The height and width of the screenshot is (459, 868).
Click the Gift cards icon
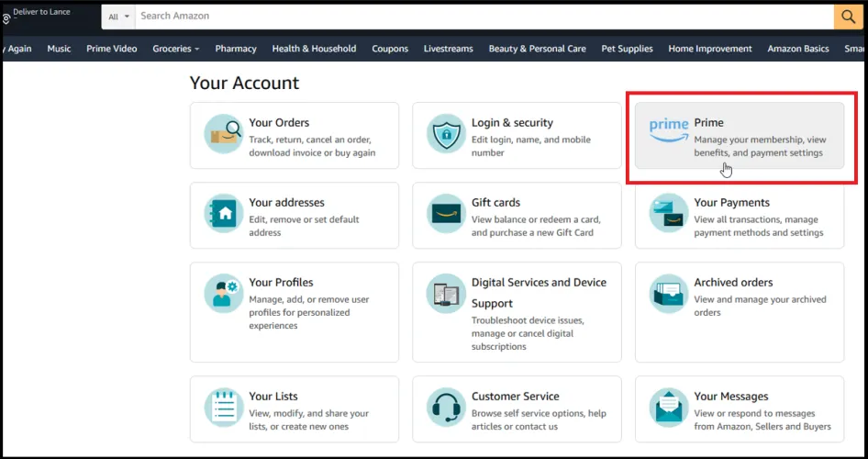pyautogui.click(x=447, y=214)
